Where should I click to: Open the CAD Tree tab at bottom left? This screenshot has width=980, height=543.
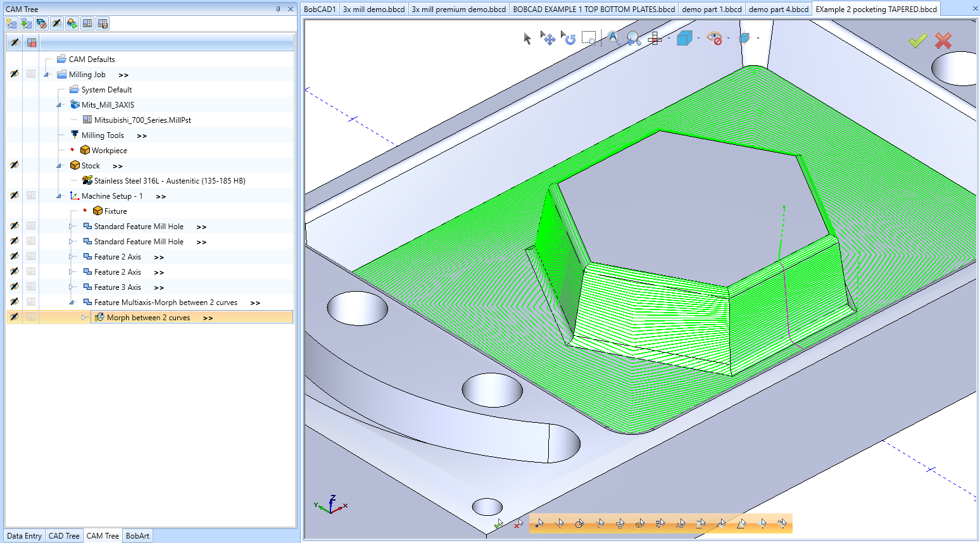(x=63, y=535)
